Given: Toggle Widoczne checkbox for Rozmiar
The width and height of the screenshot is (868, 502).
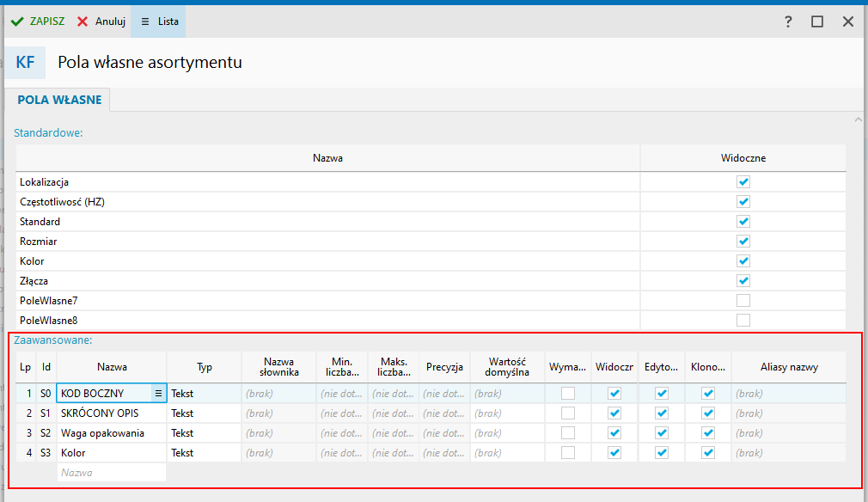Looking at the screenshot, I should tap(743, 242).
